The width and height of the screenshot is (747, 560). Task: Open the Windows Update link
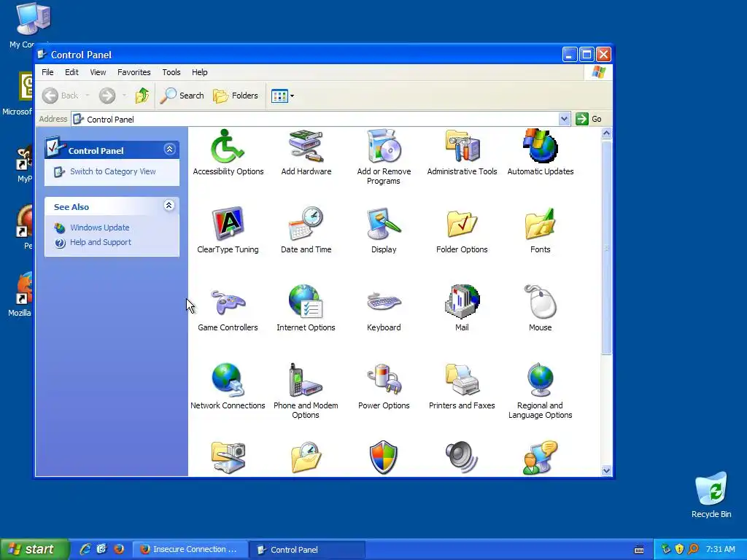click(x=99, y=227)
